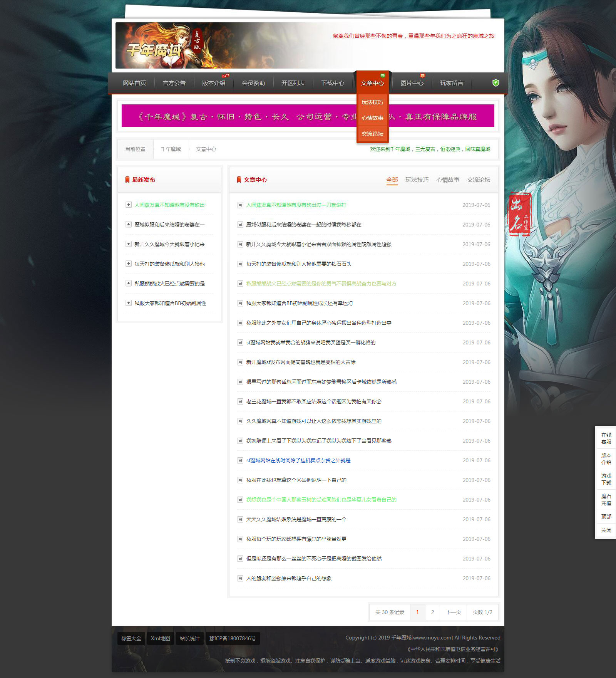Click arrow icon beside sf魔域网站我就举我合的战猪
Screen dimensions: 616x678
pyautogui.click(x=240, y=342)
